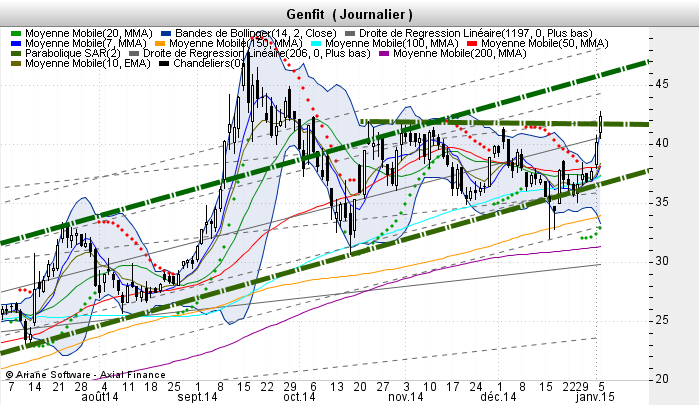Click the 25 price axis label
This screenshot has height=405, width=699.
tap(662, 320)
